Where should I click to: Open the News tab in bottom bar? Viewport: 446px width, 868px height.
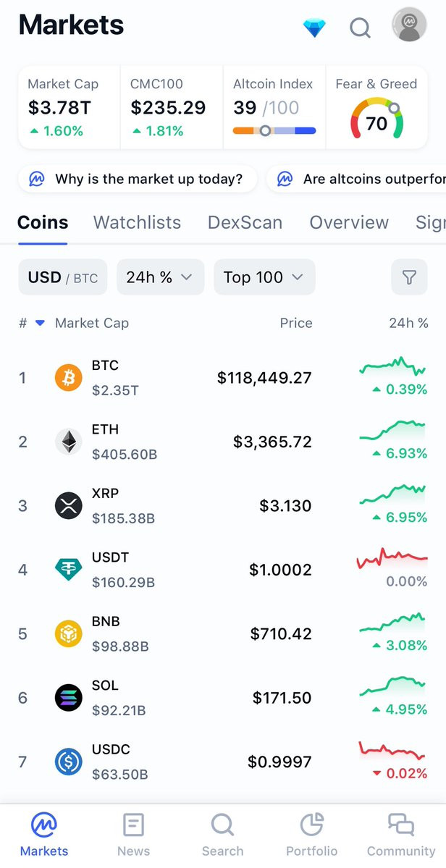(x=133, y=835)
